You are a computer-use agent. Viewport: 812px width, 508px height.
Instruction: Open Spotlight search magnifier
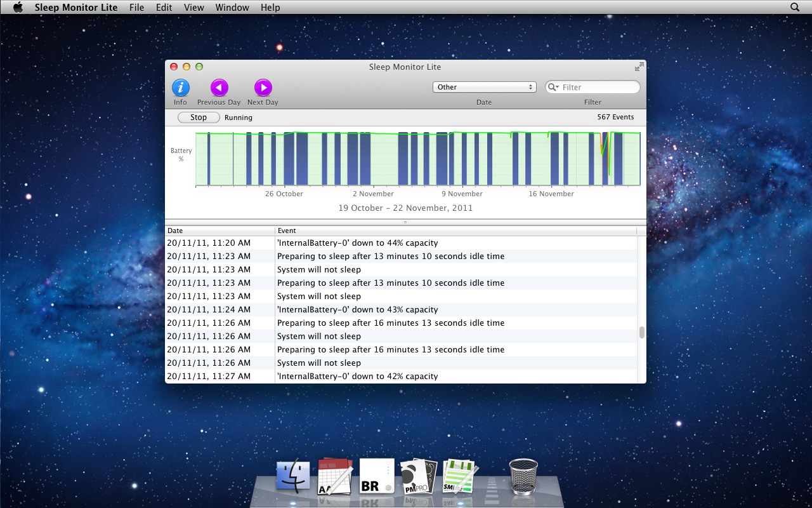click(795, 7)
